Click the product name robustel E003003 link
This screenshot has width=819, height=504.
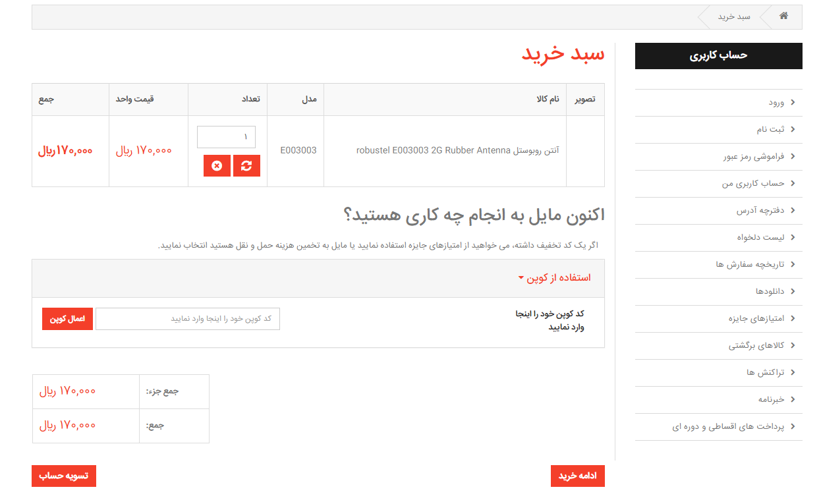point(457,150)
